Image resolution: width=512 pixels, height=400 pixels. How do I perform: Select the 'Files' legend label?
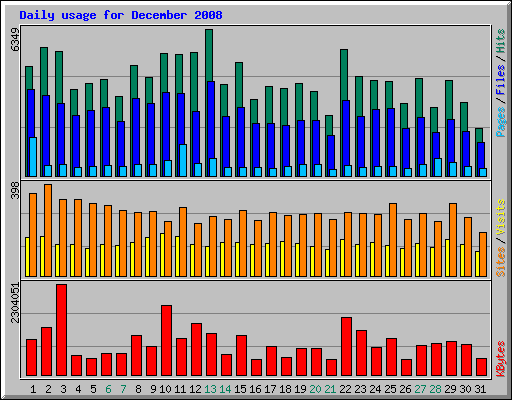tap(500, 80)
